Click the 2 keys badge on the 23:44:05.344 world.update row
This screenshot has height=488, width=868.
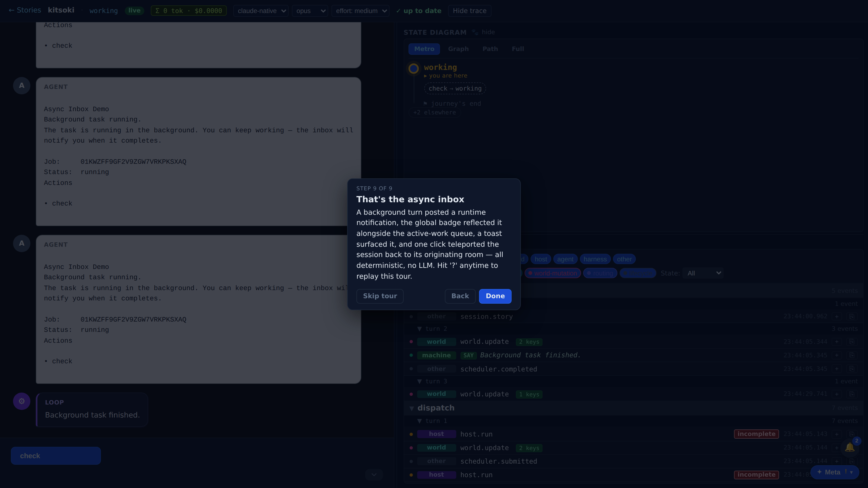tap(529, 342)
